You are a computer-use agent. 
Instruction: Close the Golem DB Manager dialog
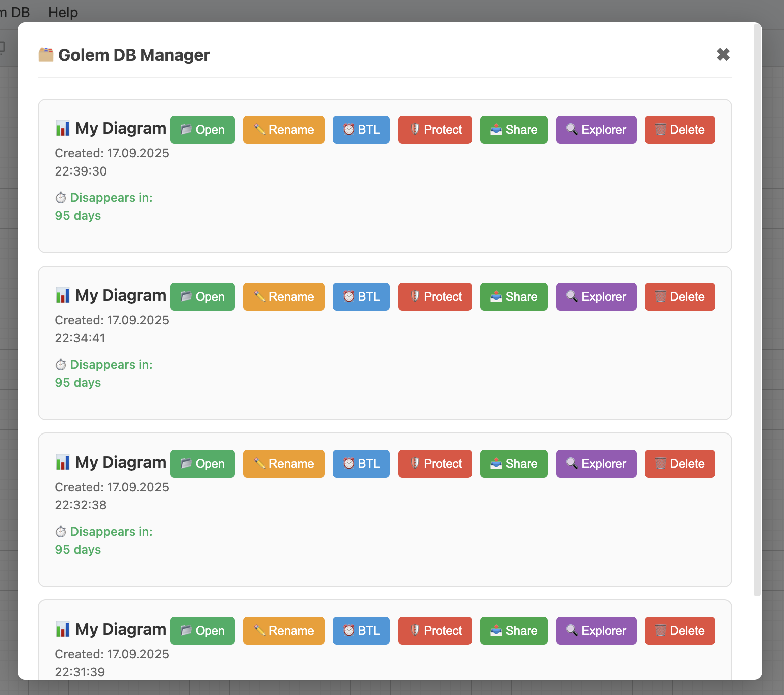723,54
